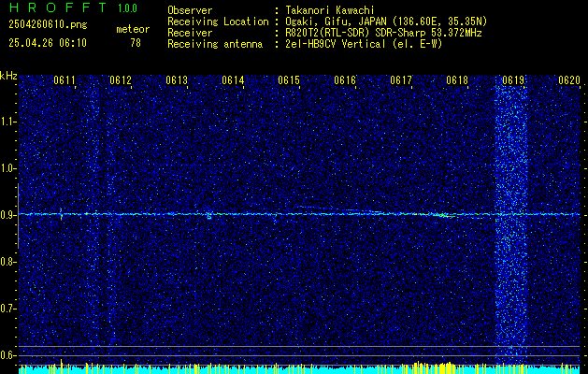Click the meteor count 78
Image resolution: width=588 pixels, height=374 pixels.
(136, 43)
